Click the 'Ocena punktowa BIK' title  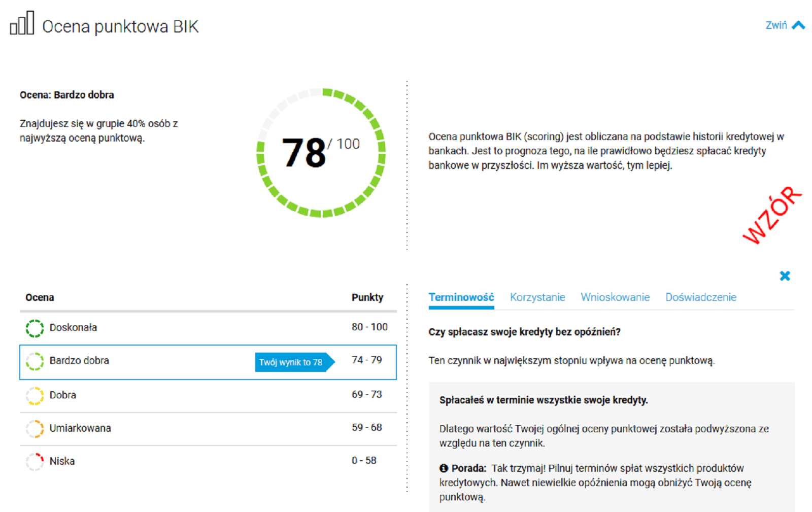coord(120,26)
